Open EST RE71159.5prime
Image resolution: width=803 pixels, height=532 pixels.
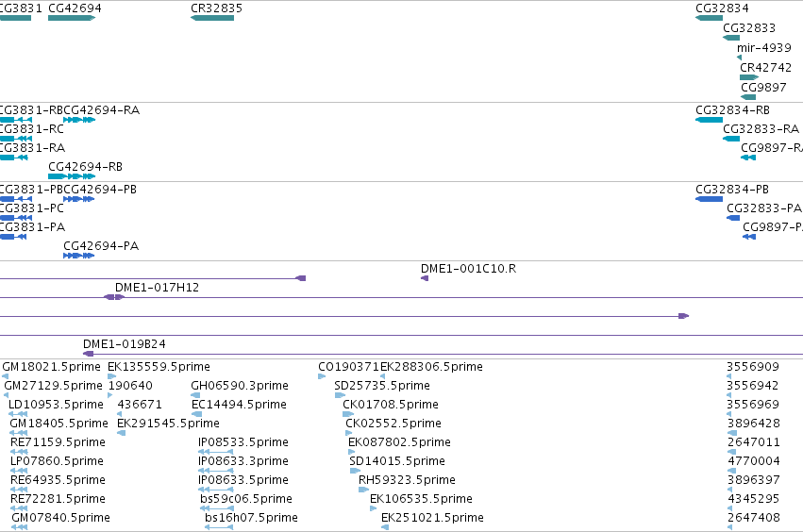click(58, 442)
